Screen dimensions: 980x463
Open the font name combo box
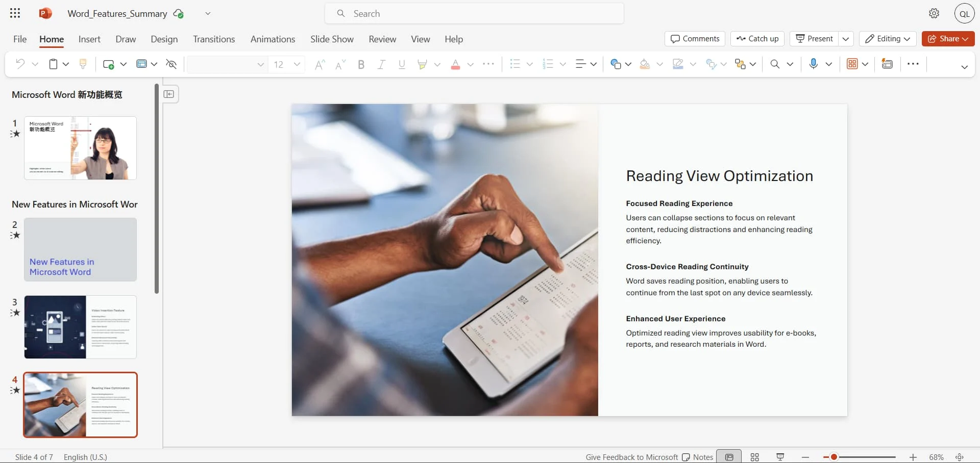(227, 64)
